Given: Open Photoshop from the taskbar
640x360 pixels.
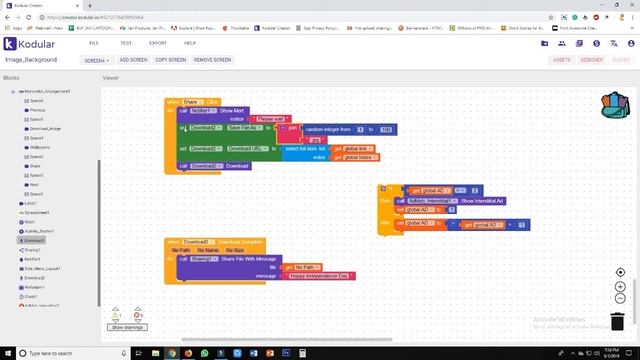Looking at the screenshot, I should pos(286,353).
